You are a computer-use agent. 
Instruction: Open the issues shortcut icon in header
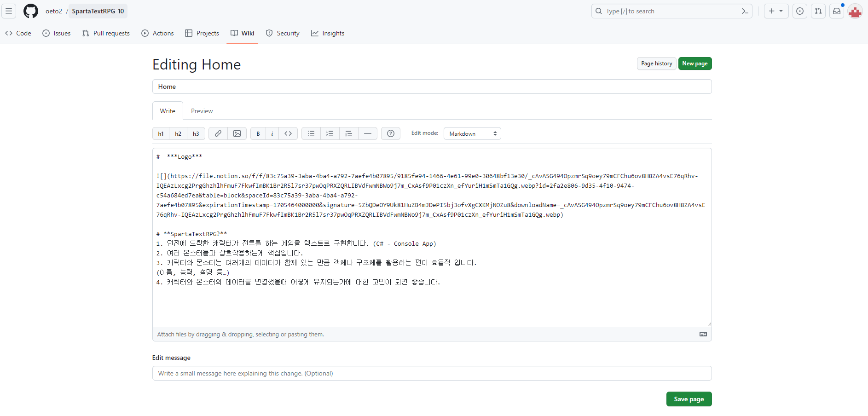point(800,11)
